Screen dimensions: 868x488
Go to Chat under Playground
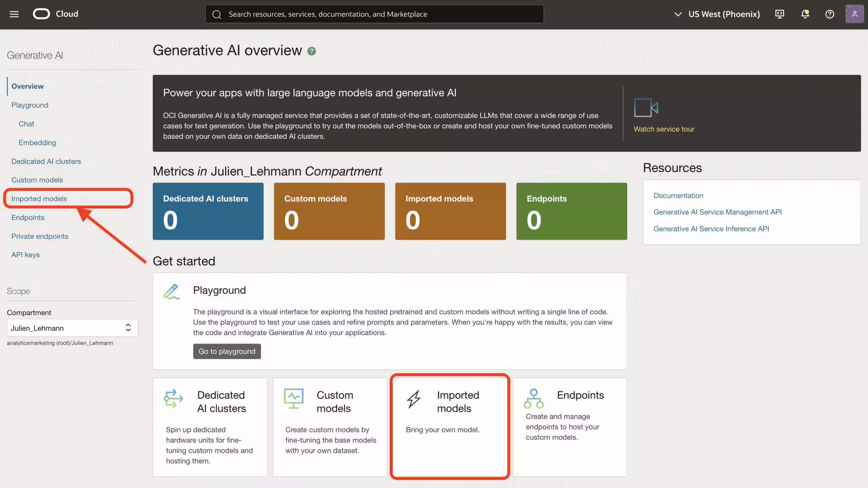(x=26, y=124)
